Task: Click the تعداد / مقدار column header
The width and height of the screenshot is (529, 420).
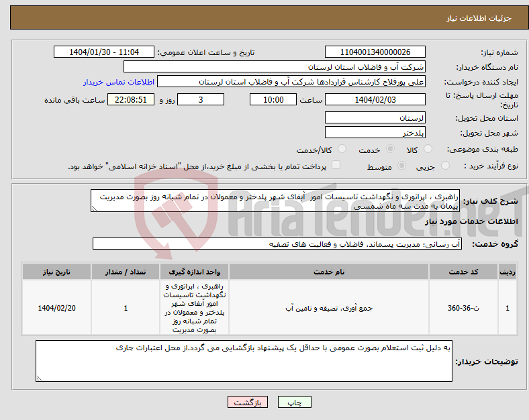Action: (126, 272)
